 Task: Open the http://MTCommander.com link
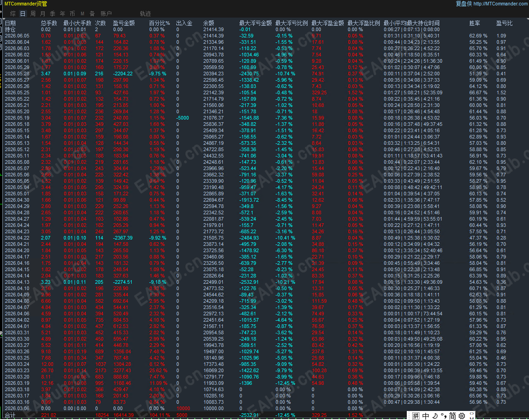501,4
